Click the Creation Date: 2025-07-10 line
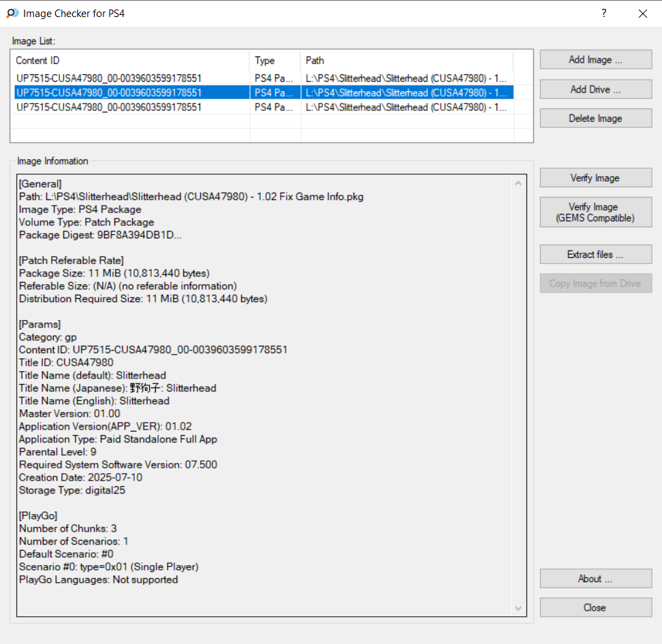This screenshot has width=662, height=644. click(x=80, y=477)
